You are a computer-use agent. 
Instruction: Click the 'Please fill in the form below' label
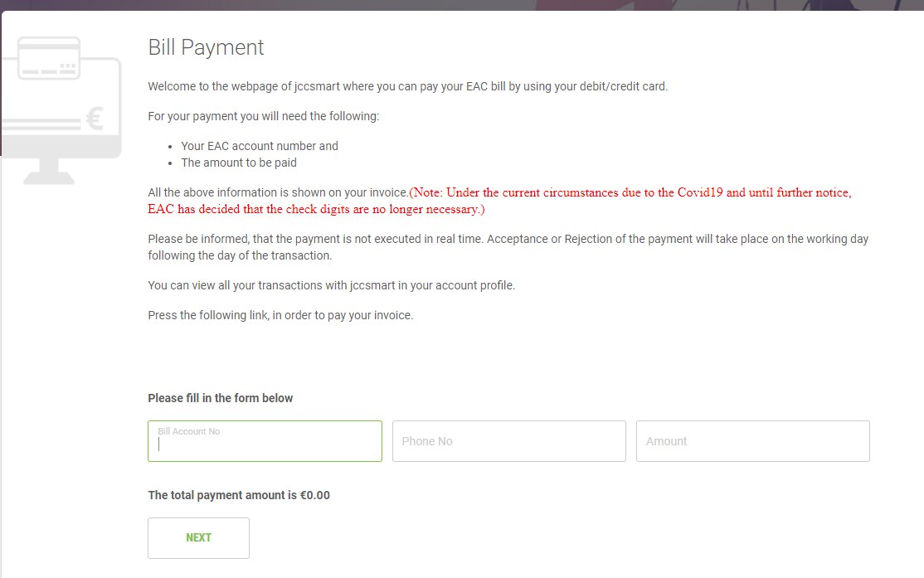point(221,398)
